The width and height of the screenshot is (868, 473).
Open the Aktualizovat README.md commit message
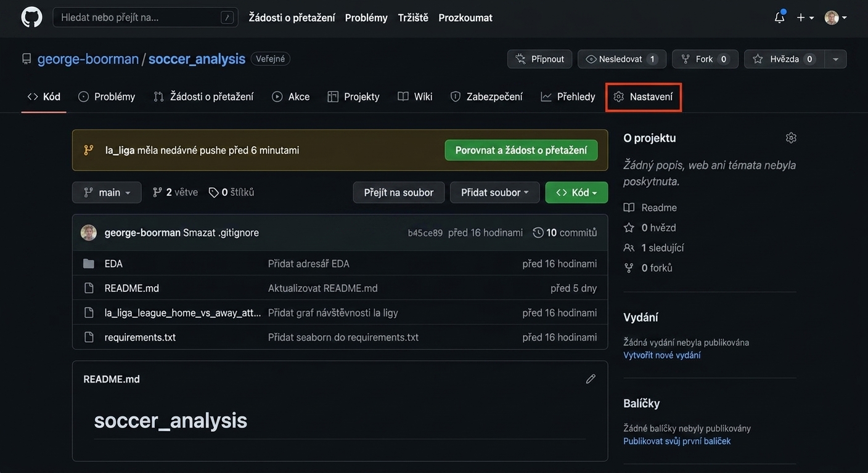pos(323,288)
